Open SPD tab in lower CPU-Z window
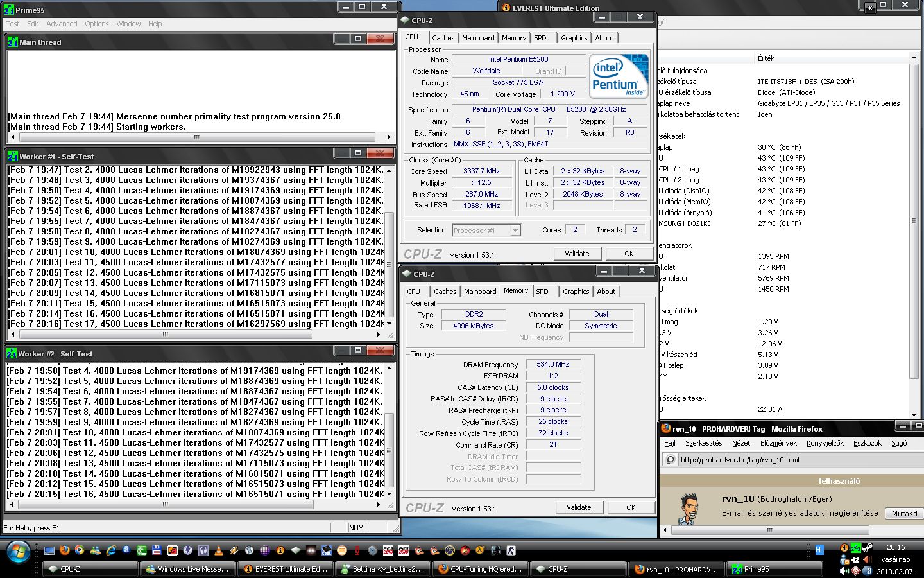Screen dimensions: 924x578 point(542,292)
